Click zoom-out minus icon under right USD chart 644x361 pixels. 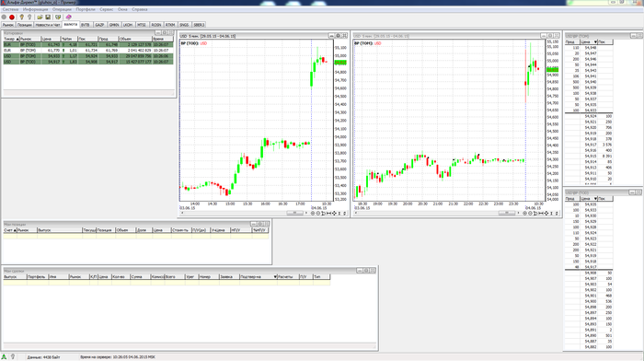tap(530, 214)
